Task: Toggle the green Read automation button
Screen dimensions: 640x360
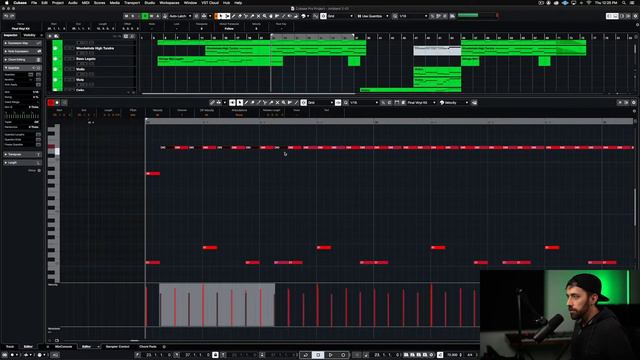Action: pos(145,16)
